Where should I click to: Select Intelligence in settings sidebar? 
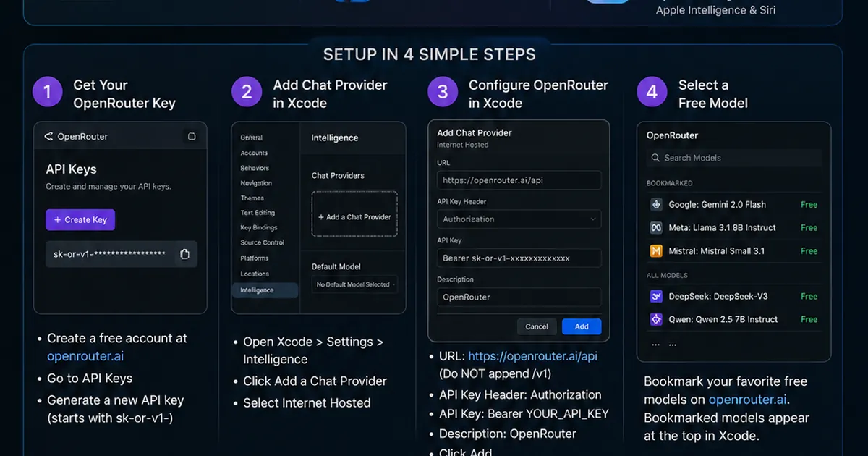[x=265, y=290]
